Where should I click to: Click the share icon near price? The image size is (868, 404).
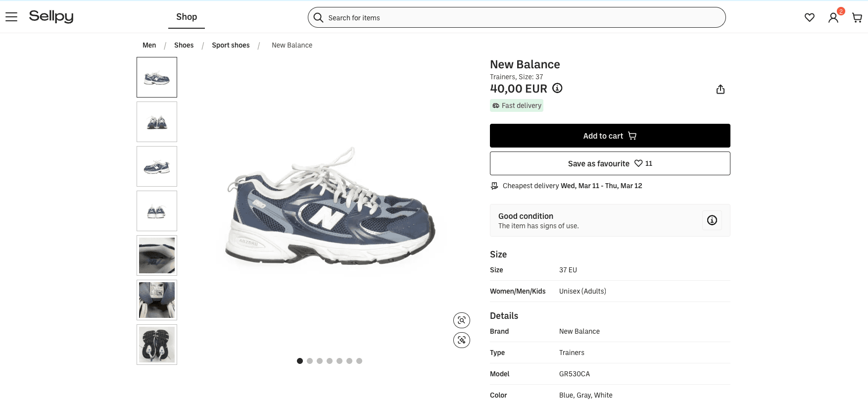(x=721, y=89)
